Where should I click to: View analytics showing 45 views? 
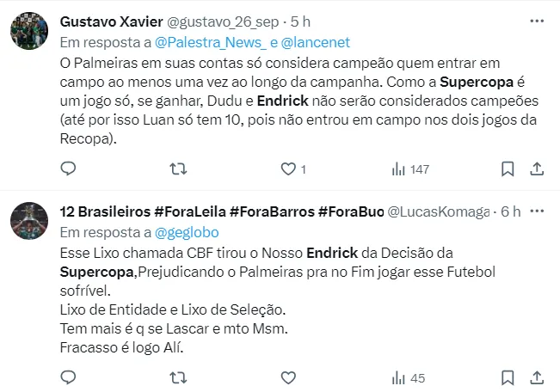point(408,377)
